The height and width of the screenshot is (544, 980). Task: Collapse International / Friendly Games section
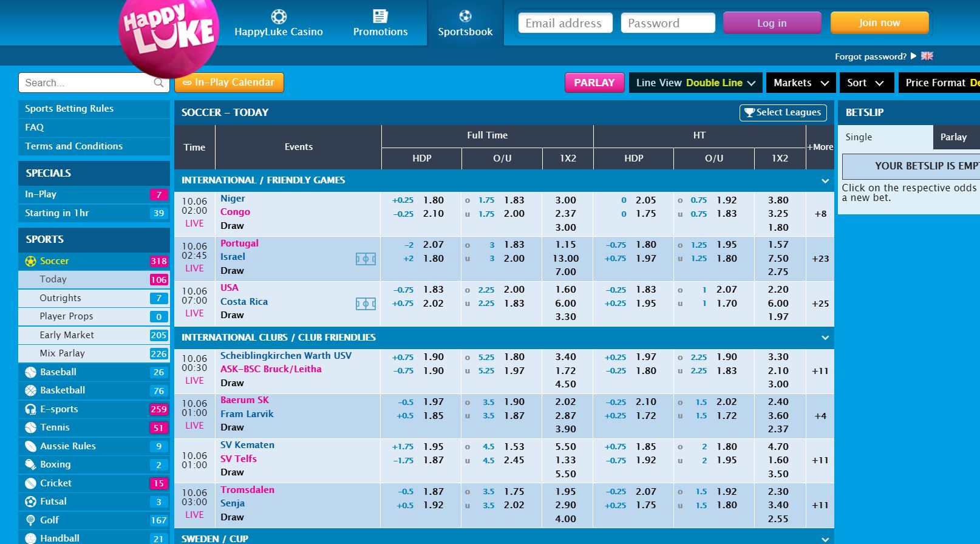pyautogui.click(x=825, y=181)
